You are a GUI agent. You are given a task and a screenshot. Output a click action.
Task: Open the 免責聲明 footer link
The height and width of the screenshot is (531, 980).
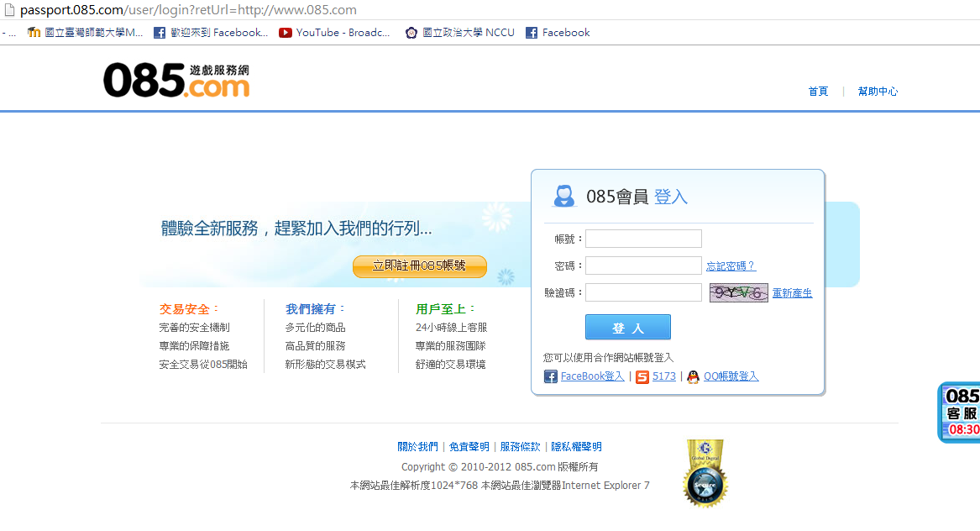coord(469,447)
